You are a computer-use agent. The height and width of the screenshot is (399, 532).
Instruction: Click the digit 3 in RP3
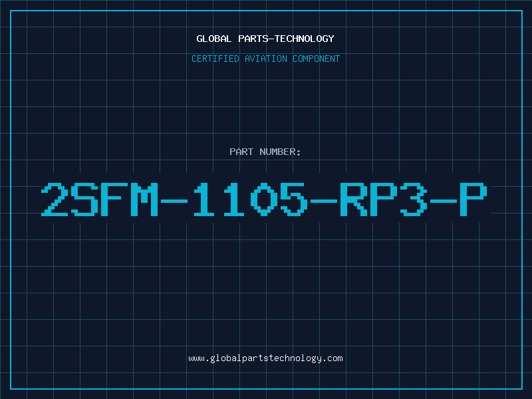[414, 199]
